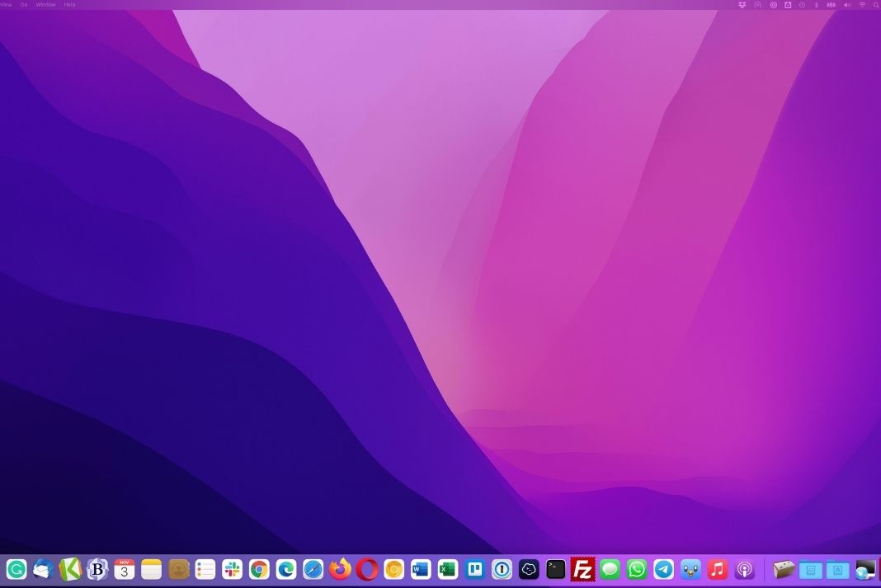
Task: Open the Window menu
Action: click(46, 5)
